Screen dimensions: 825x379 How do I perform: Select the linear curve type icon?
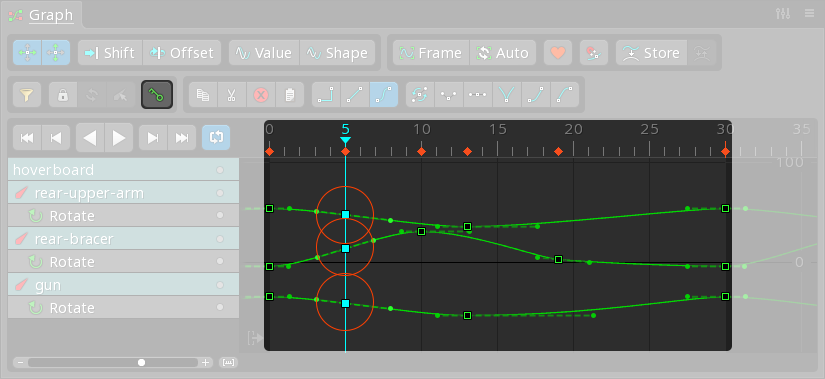point(355,95)
